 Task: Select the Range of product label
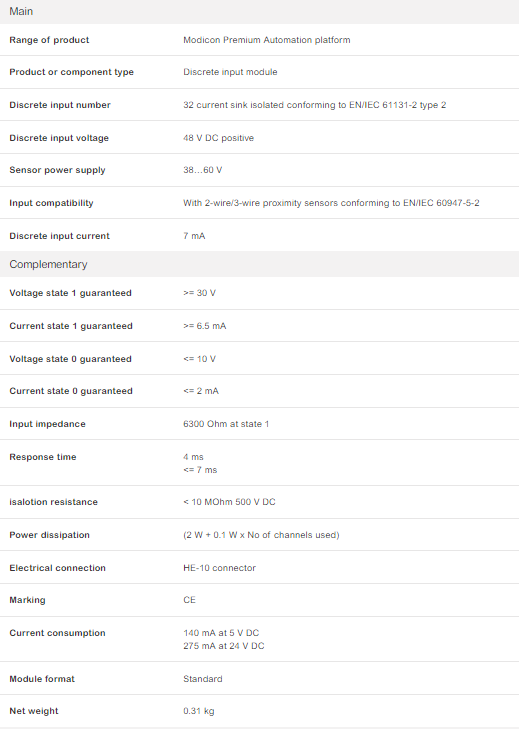point(49,40)
